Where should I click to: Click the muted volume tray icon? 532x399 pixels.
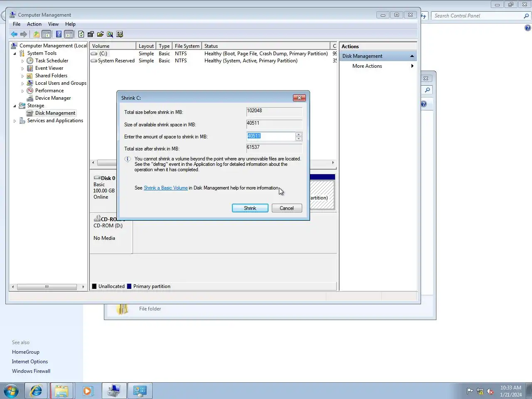tap(490, 391)
